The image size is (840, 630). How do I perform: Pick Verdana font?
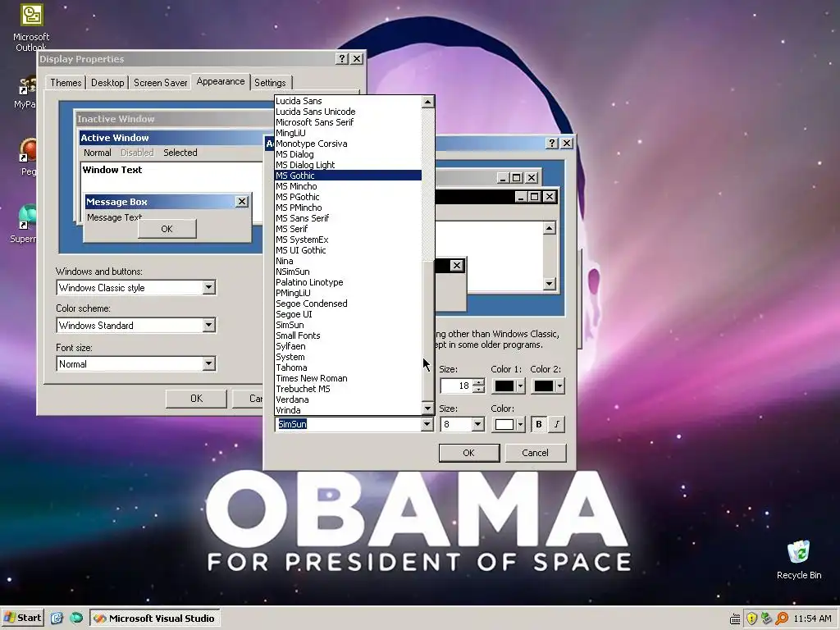[348, 399]
